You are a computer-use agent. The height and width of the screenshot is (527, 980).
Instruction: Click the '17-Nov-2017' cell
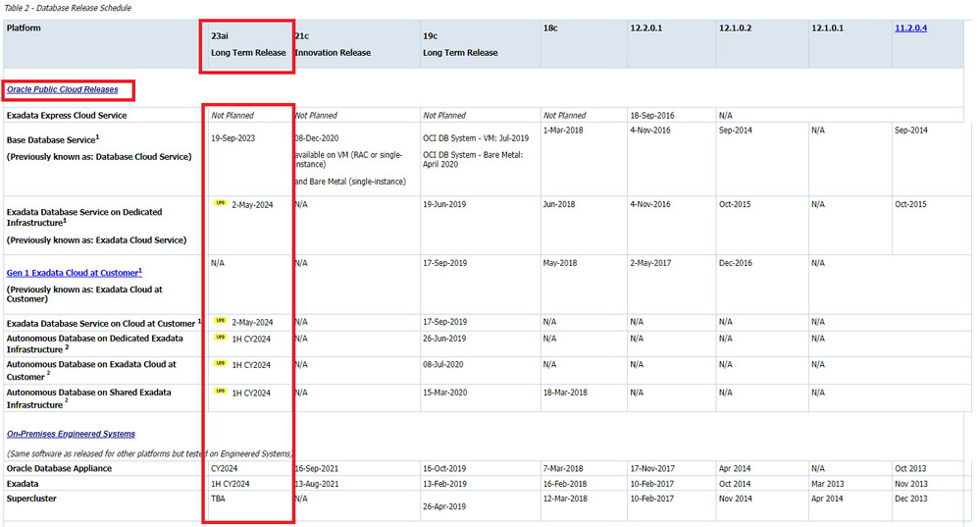click(x=652, y=468)
